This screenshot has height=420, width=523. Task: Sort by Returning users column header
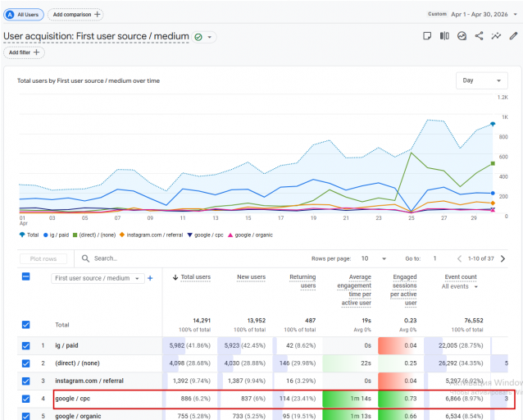tap(302, 281)
